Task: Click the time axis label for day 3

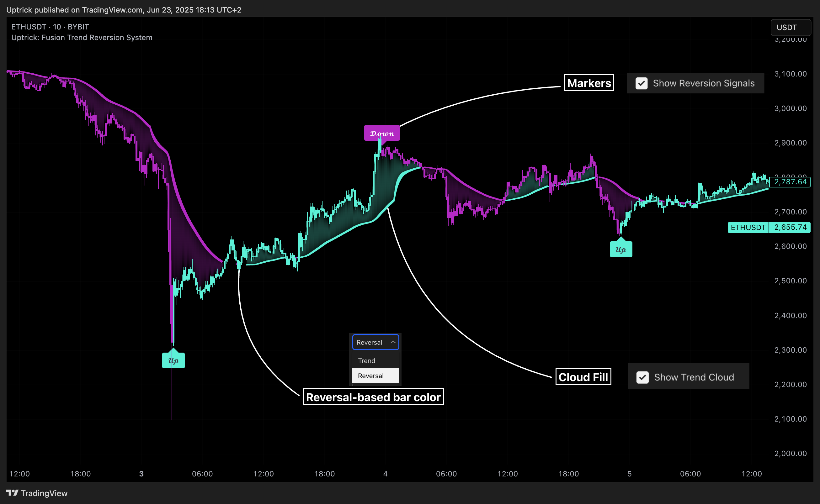Action: pyautogui.click(x=141, y=474)
